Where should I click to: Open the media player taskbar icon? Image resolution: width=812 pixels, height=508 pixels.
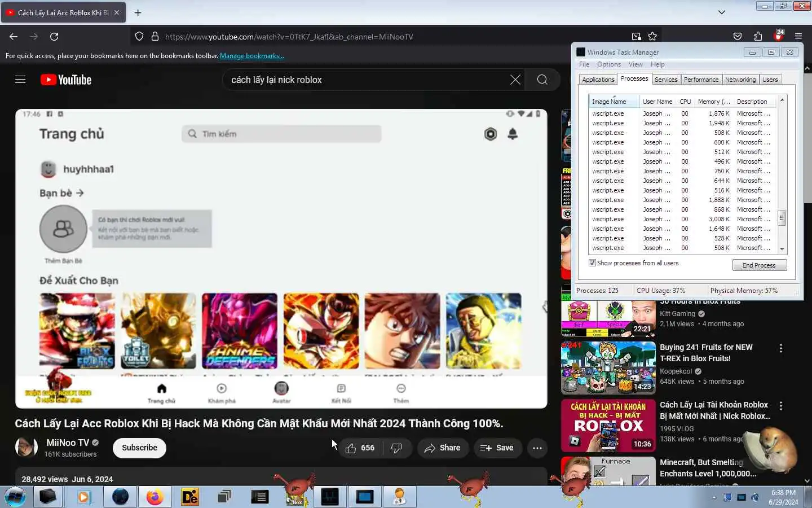point(83,497)
